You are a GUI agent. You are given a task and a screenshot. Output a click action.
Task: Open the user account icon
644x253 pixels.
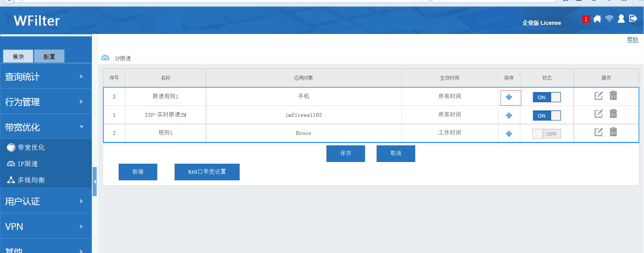[x=621, y=19]
